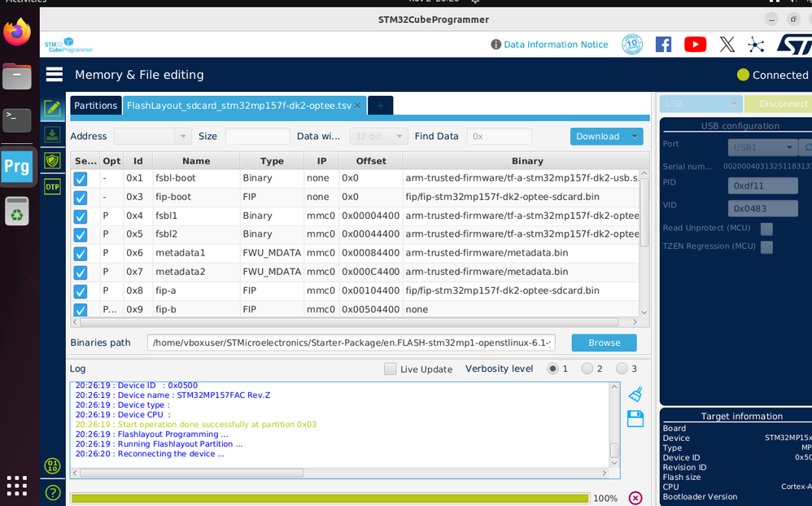Open the Address combo box dropdown

(182, 137)
